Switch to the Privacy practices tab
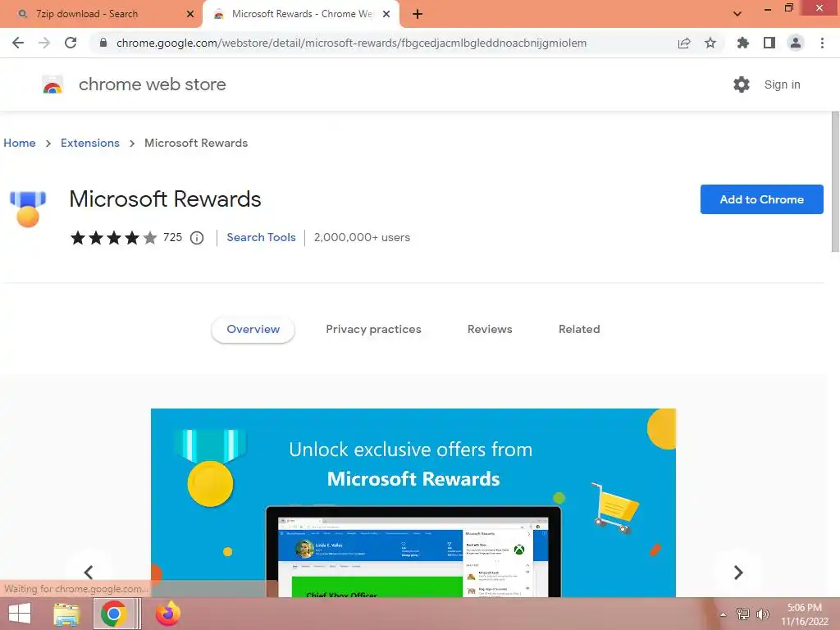 click(x=373, y=329)
